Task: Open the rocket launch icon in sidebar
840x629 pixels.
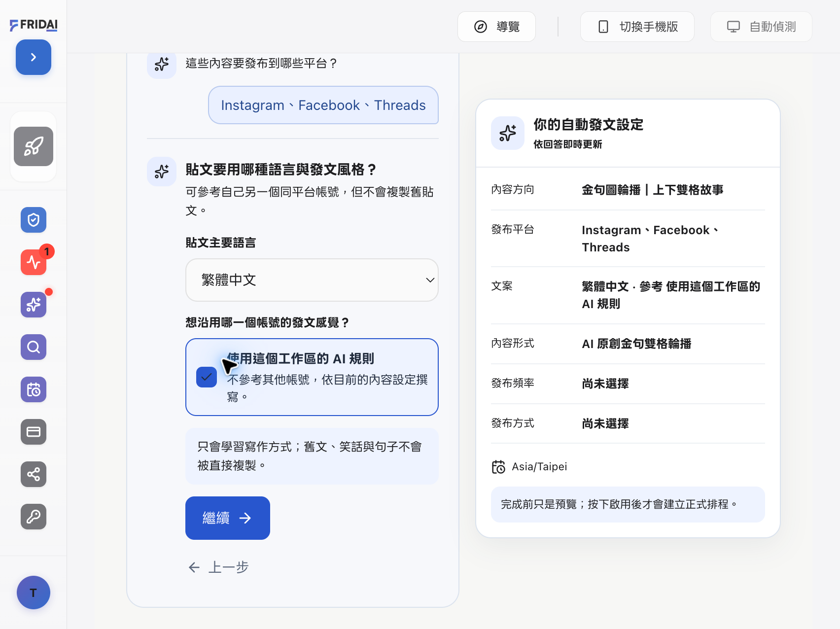Action: point(34,146)
